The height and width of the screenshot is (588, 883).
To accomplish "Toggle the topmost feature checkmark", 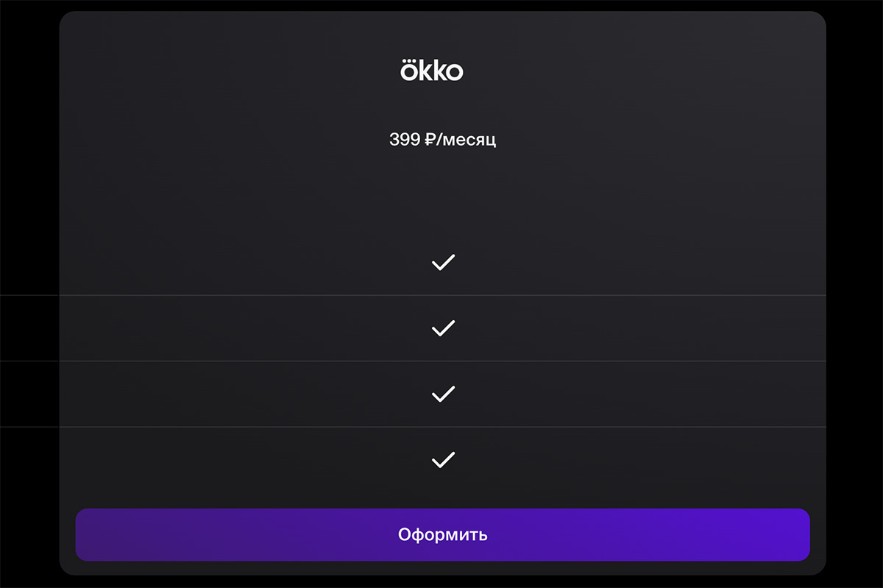I will (442, 261).
